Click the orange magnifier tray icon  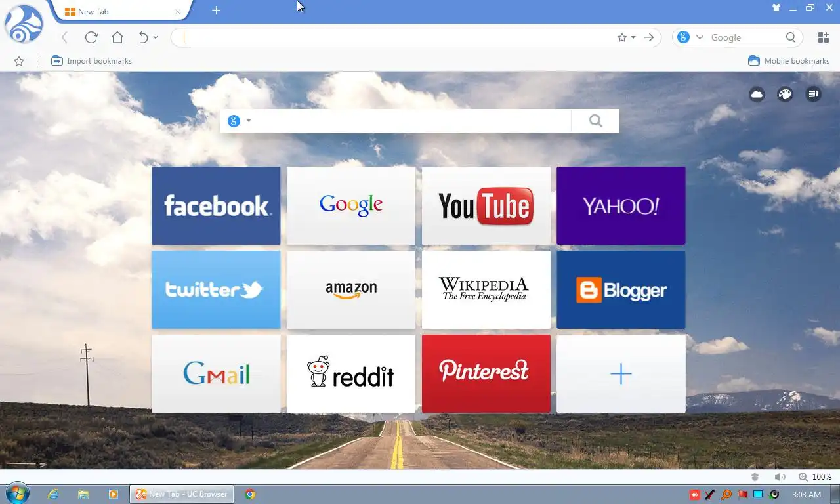[x=726, y=494]
